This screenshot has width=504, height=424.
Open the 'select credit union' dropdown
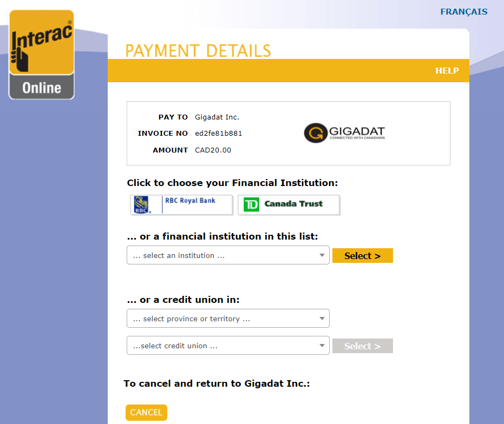coord(228,346)
